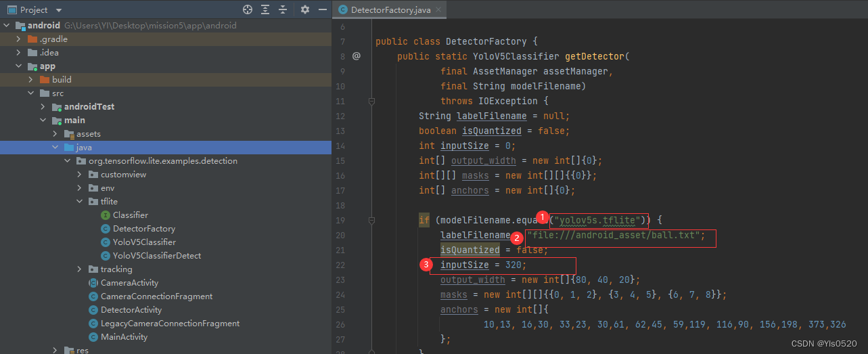Click the res folder icon

[x=69, y=350]
